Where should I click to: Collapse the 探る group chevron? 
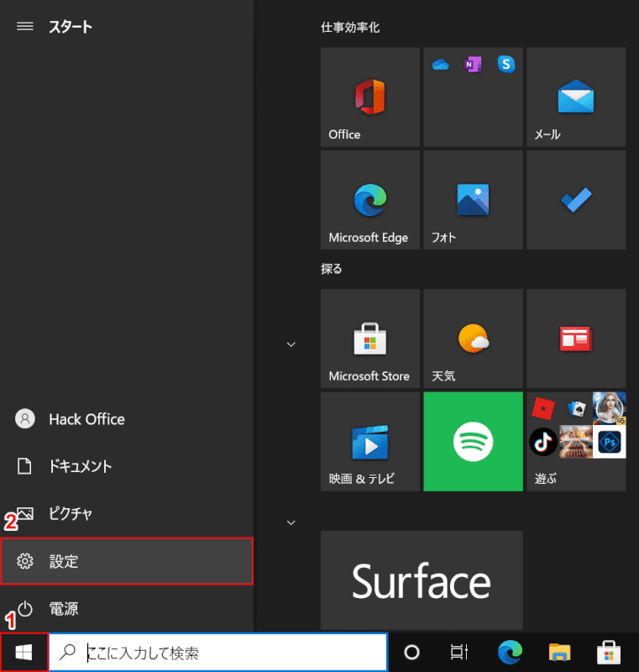tap(291, 344)
